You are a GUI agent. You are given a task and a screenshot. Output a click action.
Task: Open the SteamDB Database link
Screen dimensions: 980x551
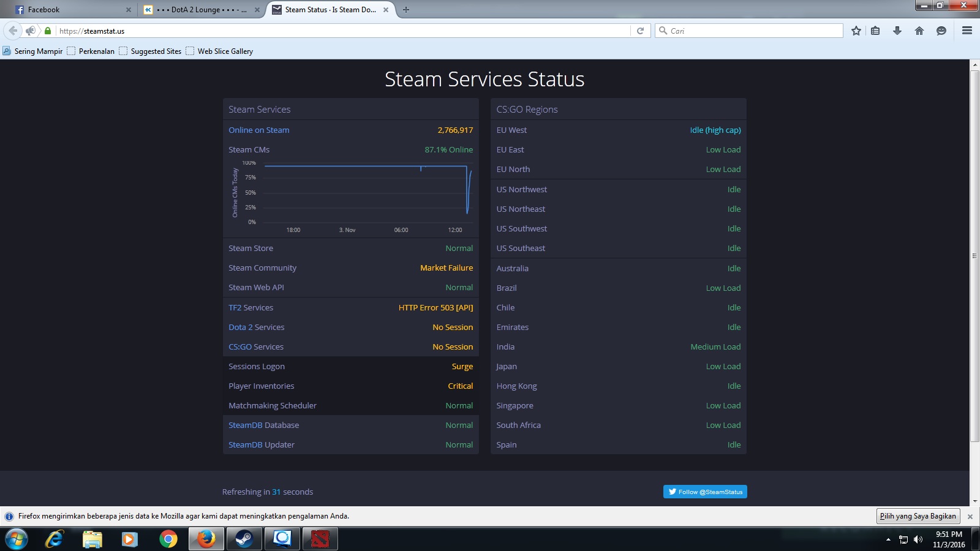tap(263, 425)
